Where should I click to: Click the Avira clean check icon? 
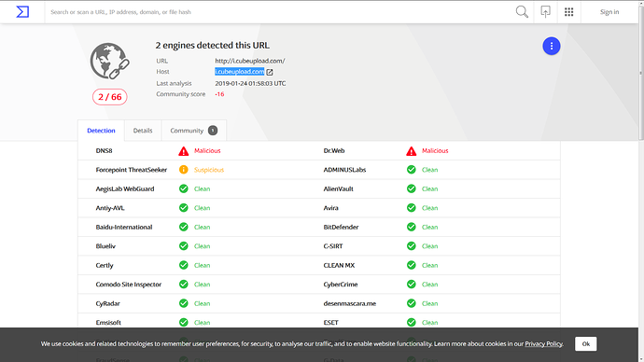[411, 208]
